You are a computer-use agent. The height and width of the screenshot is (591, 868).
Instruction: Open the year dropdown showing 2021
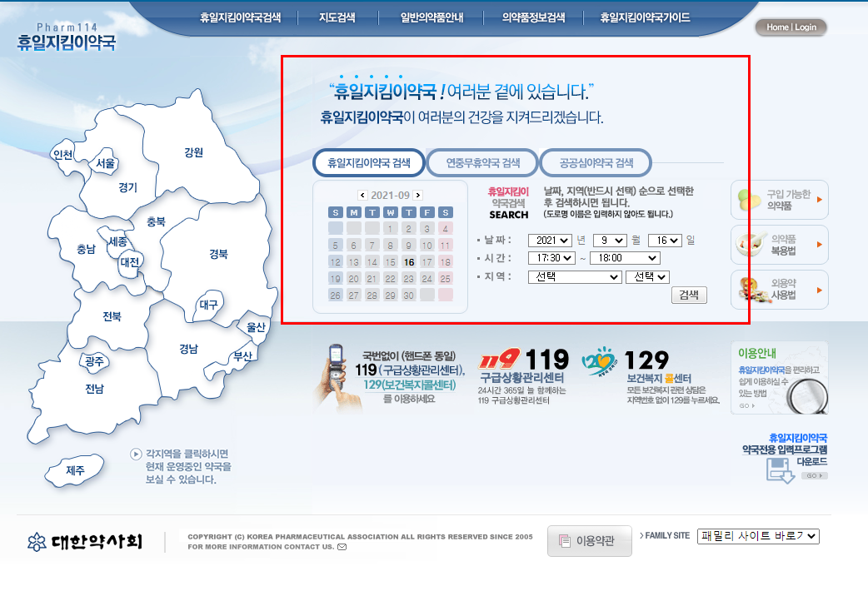pyautogui.click(x=550, y=241)
